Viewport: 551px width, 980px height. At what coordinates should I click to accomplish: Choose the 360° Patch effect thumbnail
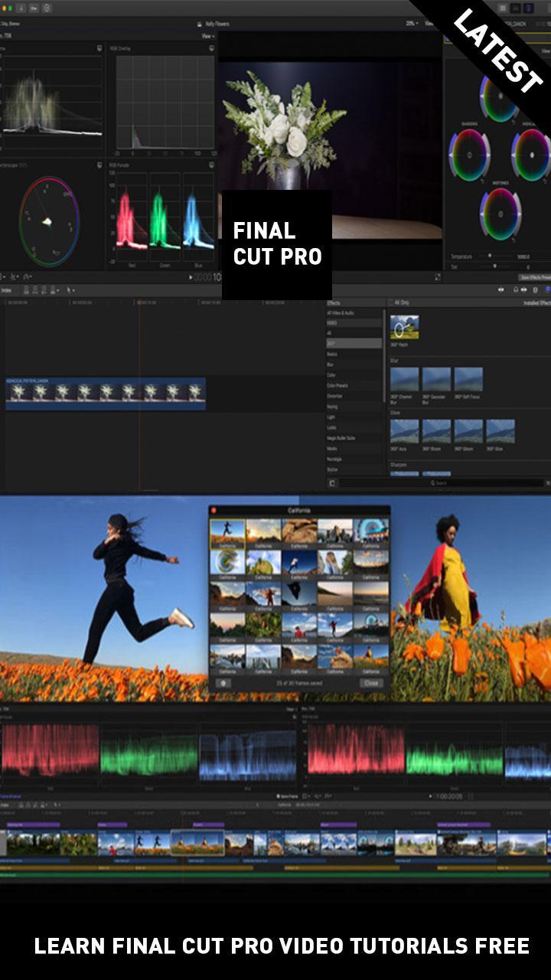tap(404, 327)
